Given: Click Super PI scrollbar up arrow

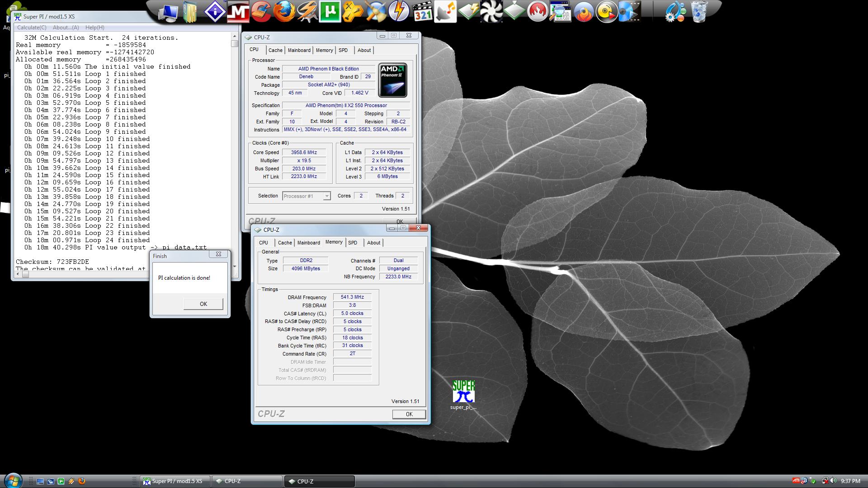Looking at the screenshot, I should [234, 36].
